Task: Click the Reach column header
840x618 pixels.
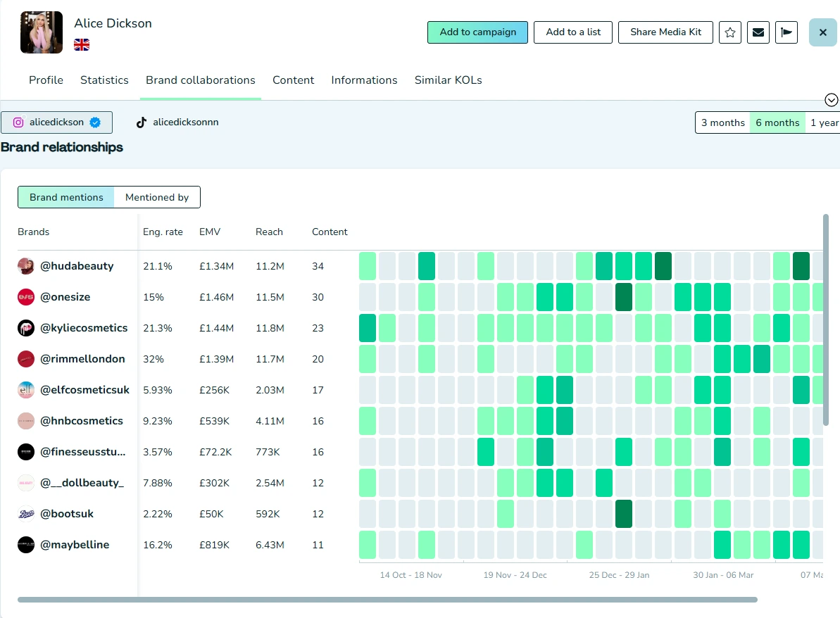Action: coord(269,232)
